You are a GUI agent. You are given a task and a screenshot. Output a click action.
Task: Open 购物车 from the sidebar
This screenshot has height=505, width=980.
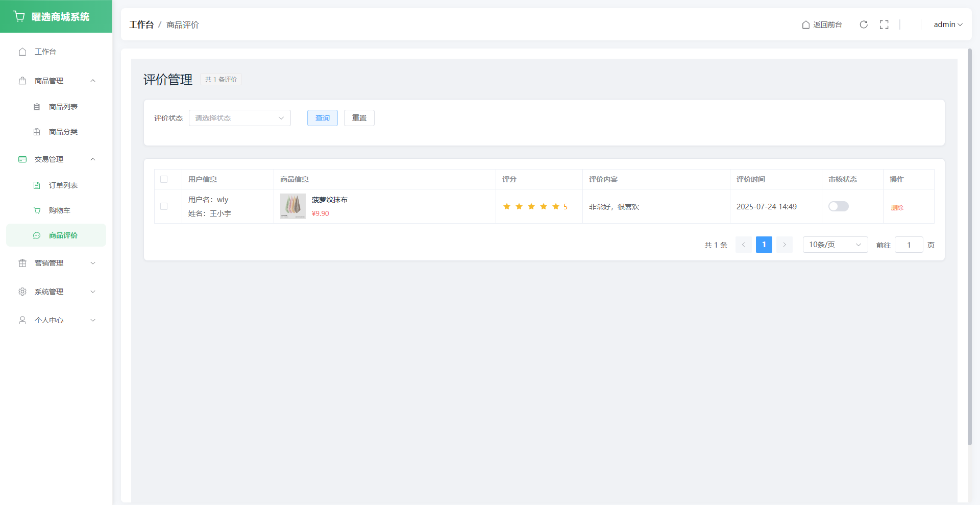tap(59, 210)
